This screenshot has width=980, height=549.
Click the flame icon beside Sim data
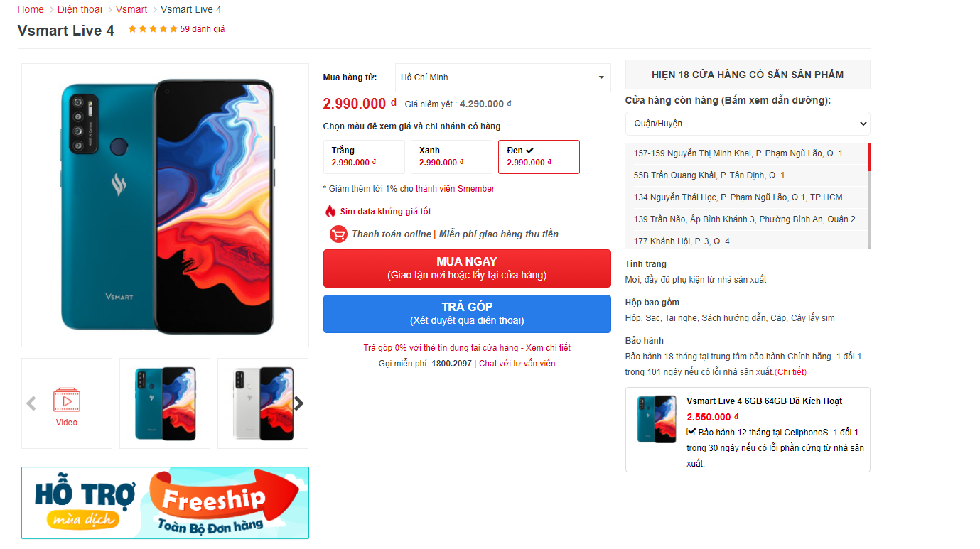[330, 211]
